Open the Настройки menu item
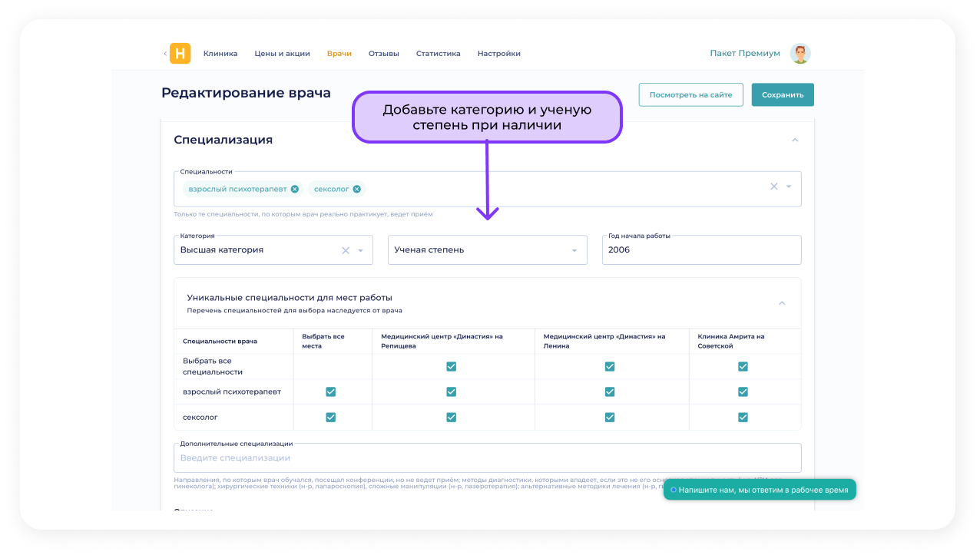The height and width of the screenshot is (555, 980). click(499, 54)
